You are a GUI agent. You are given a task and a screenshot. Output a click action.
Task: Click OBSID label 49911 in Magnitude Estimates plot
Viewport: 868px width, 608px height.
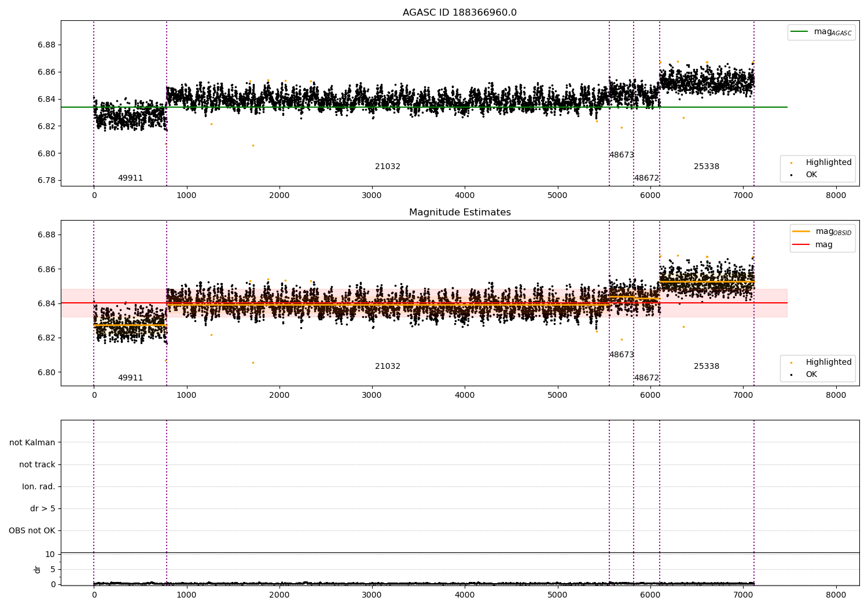130,378
